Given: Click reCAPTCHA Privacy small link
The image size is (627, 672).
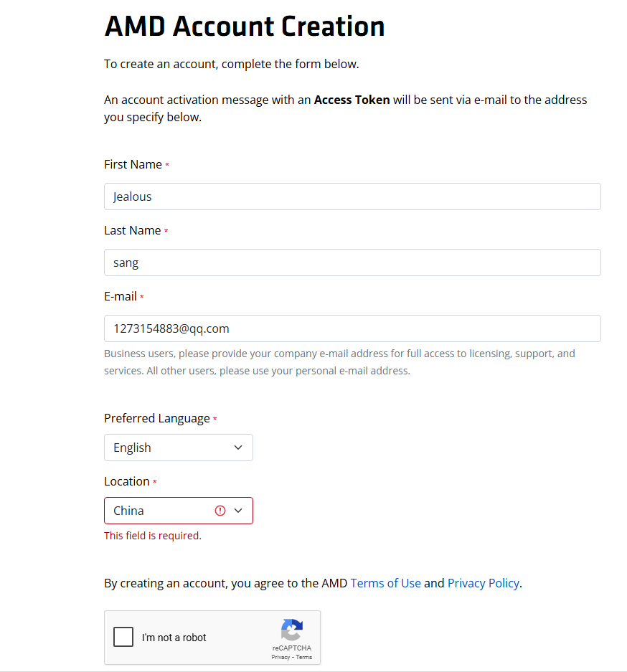Looking at the screenshot, I should 280,657.
